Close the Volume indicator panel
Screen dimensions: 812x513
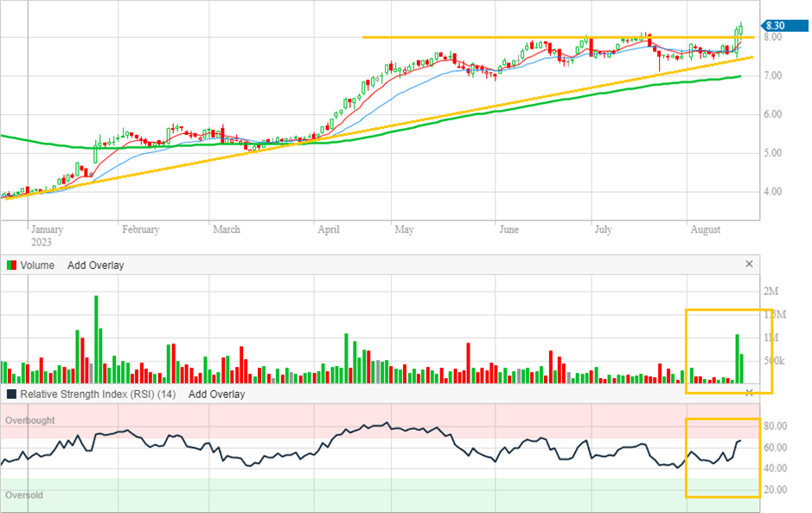pyautogui.click(x=749, y=265)
